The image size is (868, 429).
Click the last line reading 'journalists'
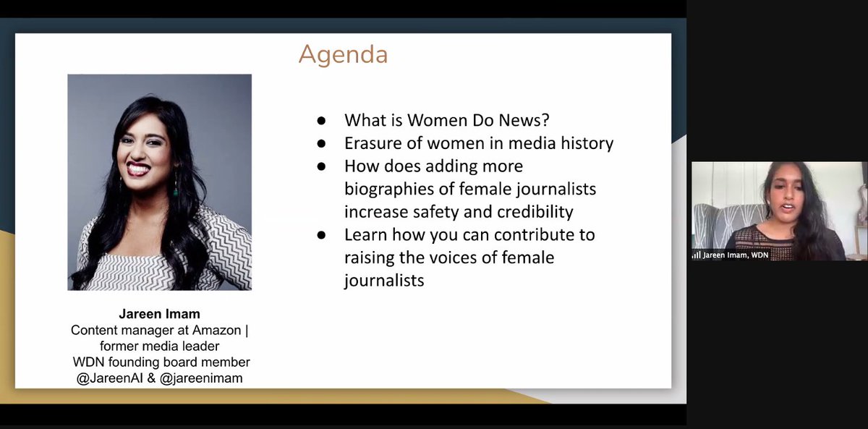pos(384,280)
